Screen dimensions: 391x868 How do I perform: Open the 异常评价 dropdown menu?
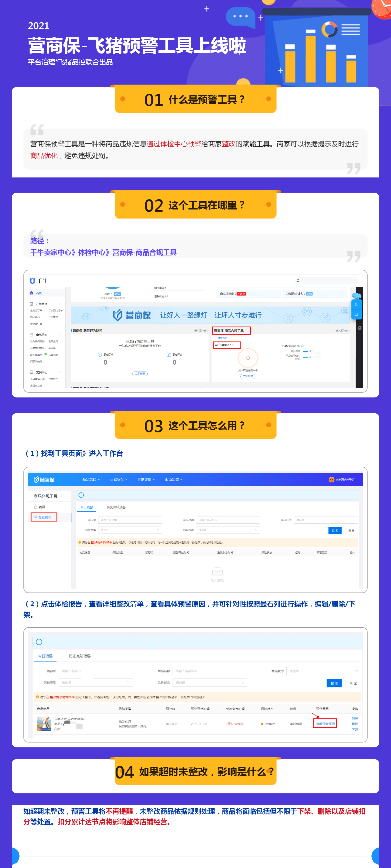(146, 480)
